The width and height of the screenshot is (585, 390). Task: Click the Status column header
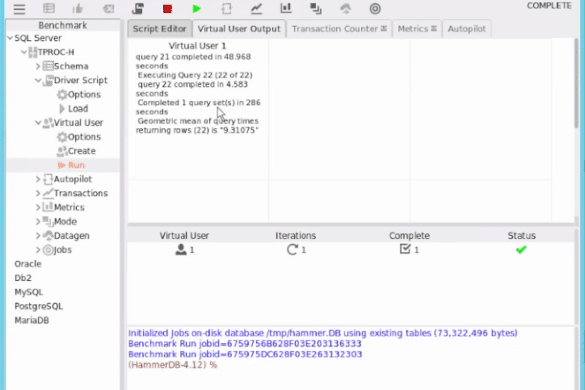[x=521, y=235]
